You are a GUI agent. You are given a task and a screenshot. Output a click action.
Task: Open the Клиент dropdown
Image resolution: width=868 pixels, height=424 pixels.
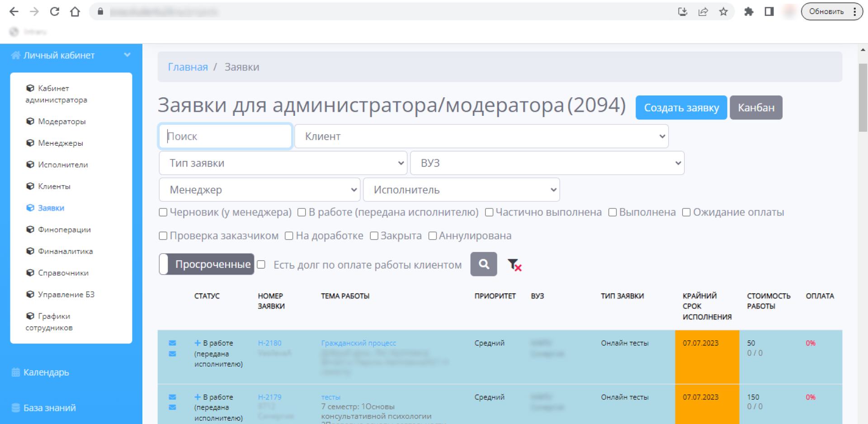coord(481,136)
